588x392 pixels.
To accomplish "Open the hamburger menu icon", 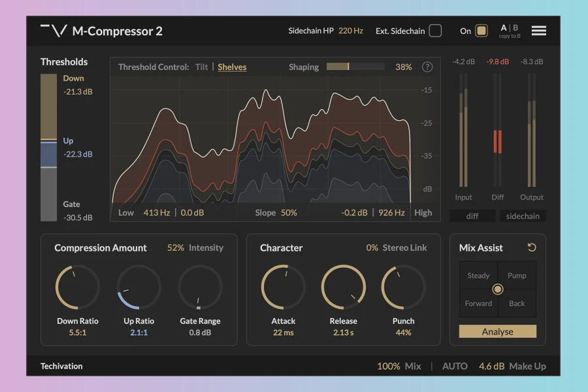I will (x=538, y=31).
